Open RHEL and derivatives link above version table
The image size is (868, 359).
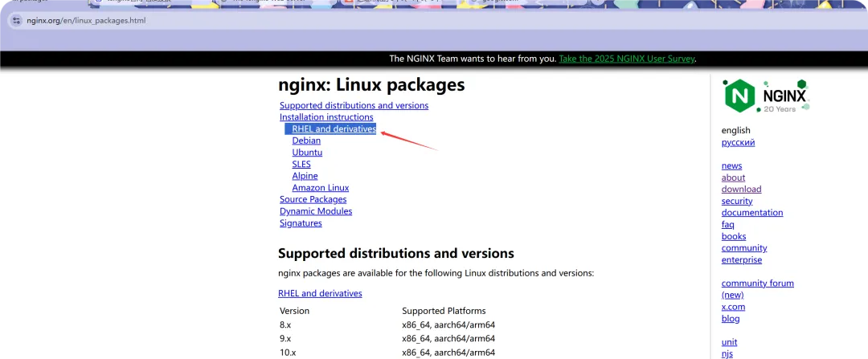[x=320, y=293]
